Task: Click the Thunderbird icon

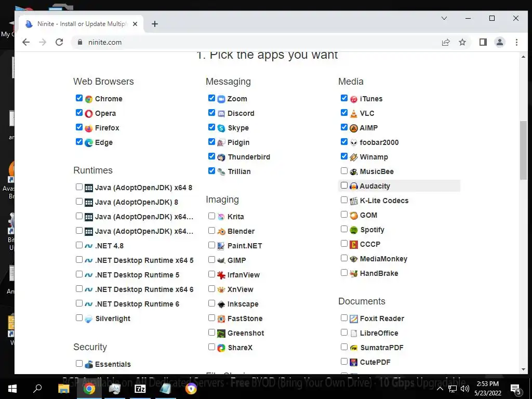Action: pyautogui.click(x=221, y=157)
